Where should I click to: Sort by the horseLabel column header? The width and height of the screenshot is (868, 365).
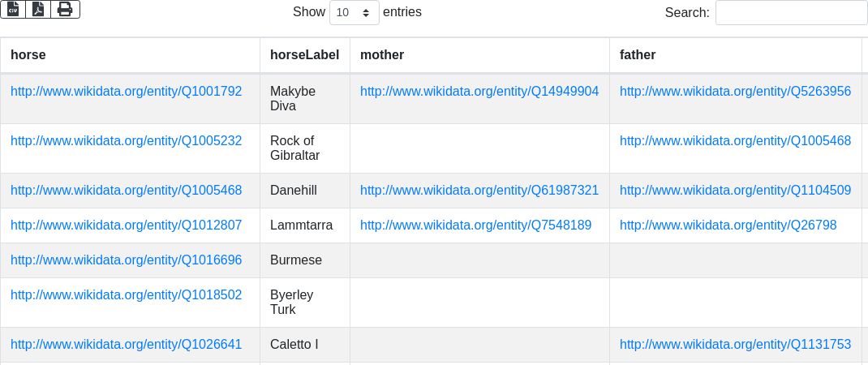pos(304,55)
